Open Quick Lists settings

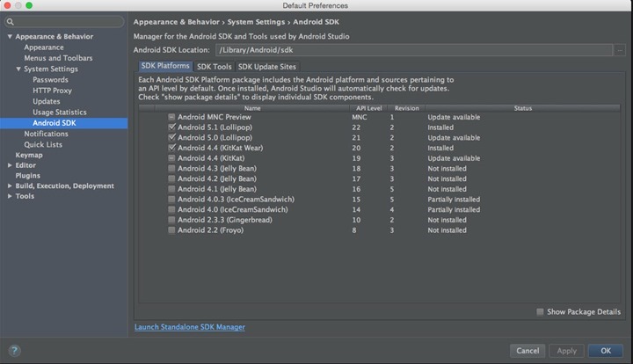(43, 144)
